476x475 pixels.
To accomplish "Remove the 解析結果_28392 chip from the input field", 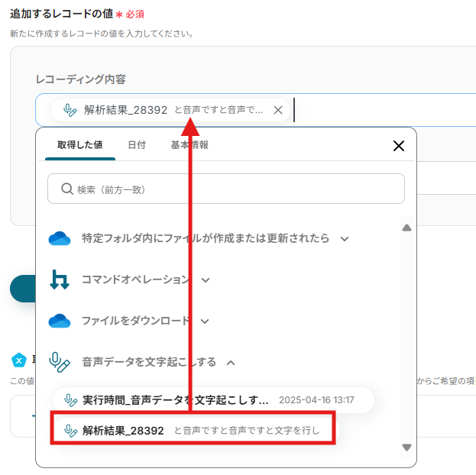I will click(x=278, y=110).
